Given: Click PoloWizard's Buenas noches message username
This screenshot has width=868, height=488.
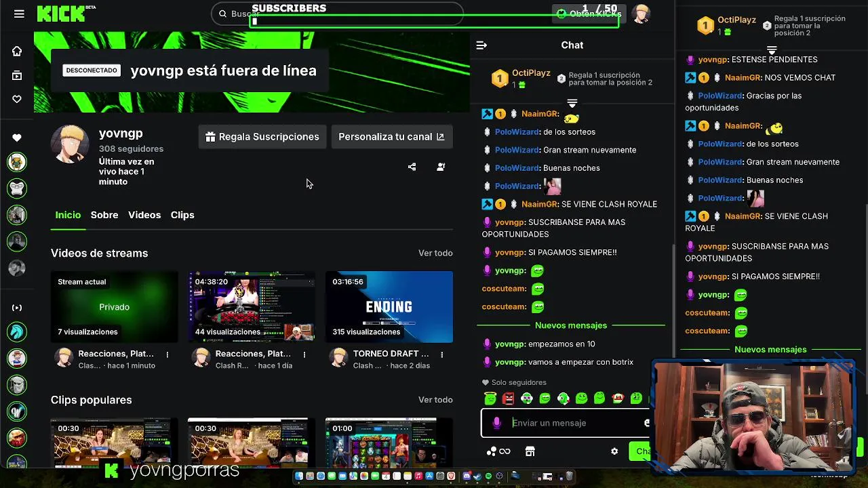Looking at the screenshot, I should (x=517, y=168).
